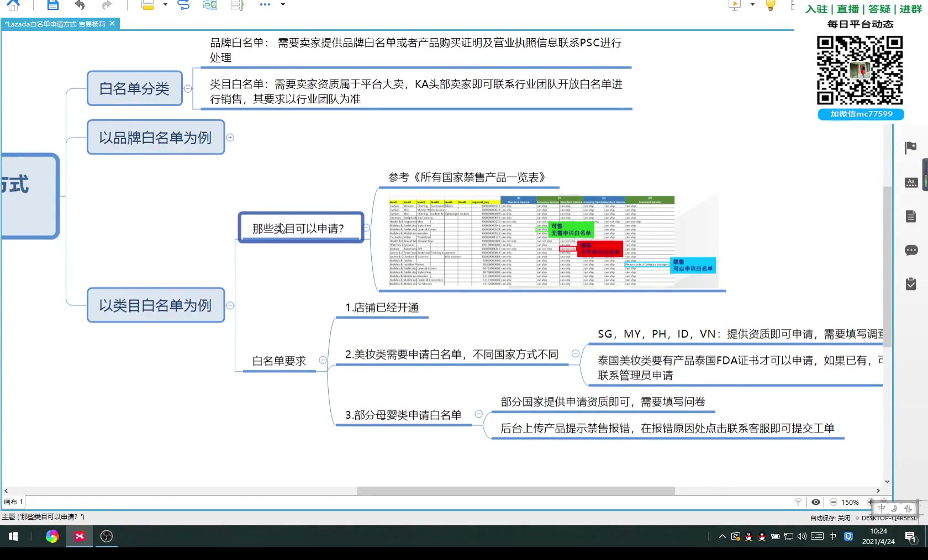This screenshot has height=560, width=928.
Task: Open the more options ellipsis menu
Action: point(265,4)
